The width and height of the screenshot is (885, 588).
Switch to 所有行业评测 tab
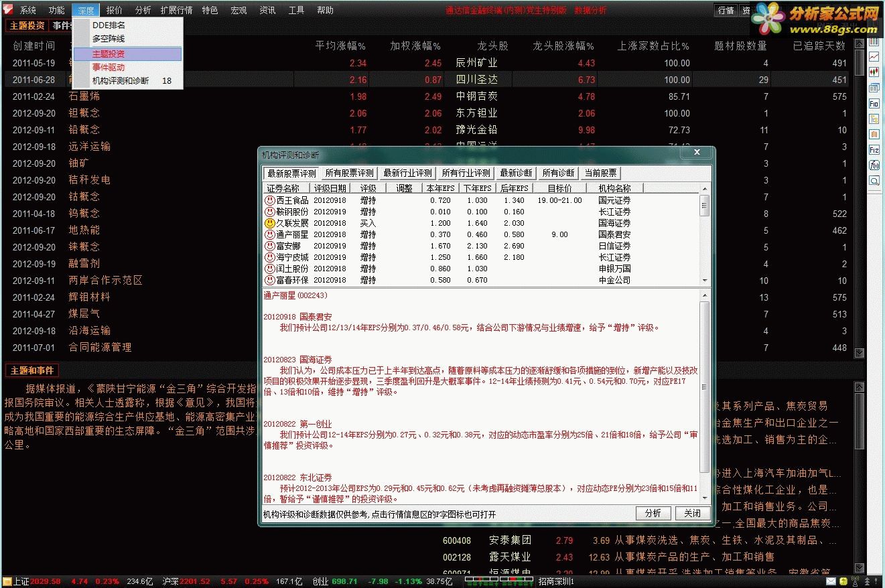(466, 173)
